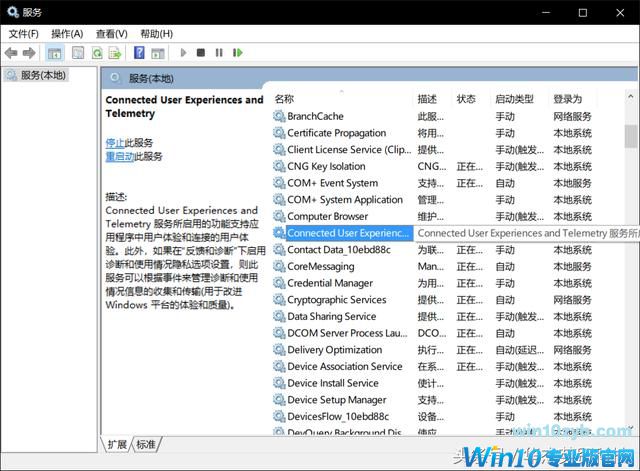Click the Pause service toolbar button
640x471 pixels.
pos(219,53)
